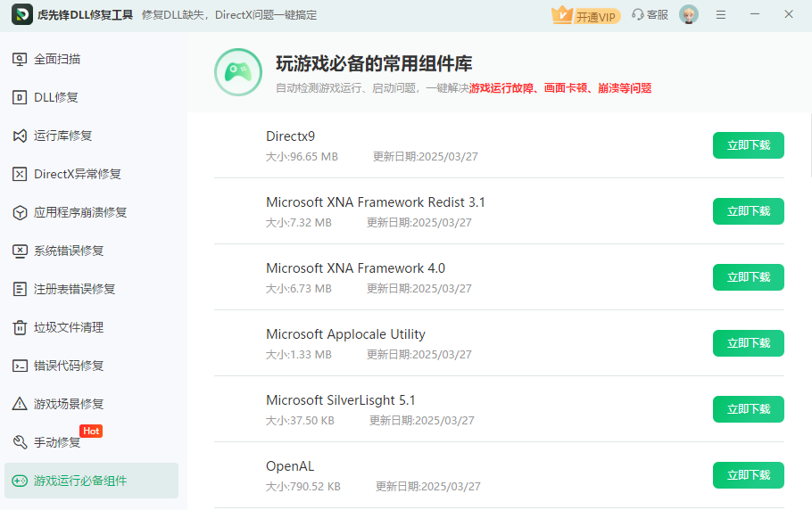Click the 大小:1.33 MB text

coord(299,355)
